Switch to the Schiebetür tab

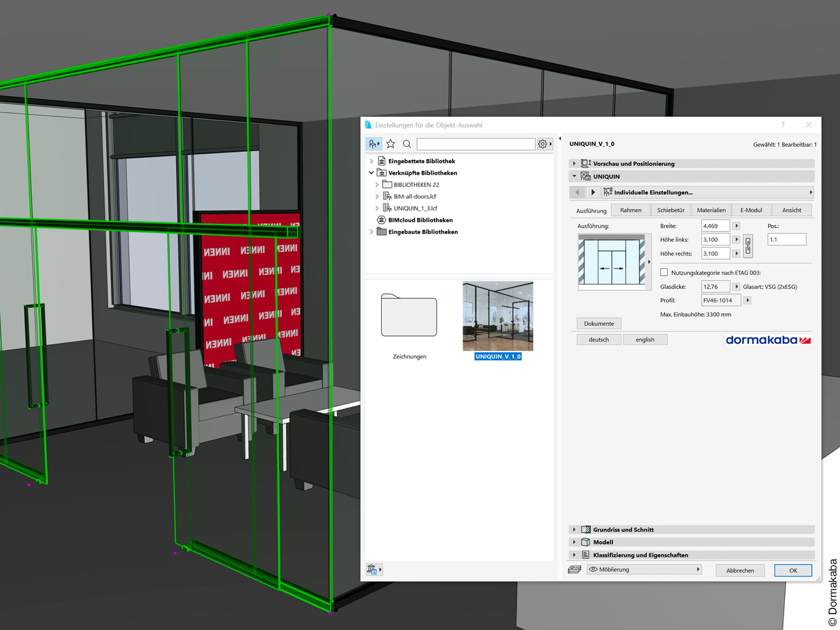(670, 210)
